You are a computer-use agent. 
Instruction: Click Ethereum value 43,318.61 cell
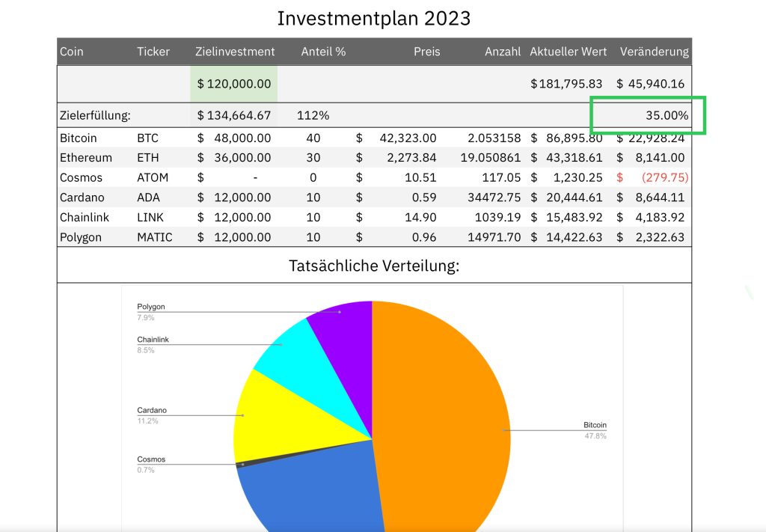pyautogui.click(x=567, y=157)
